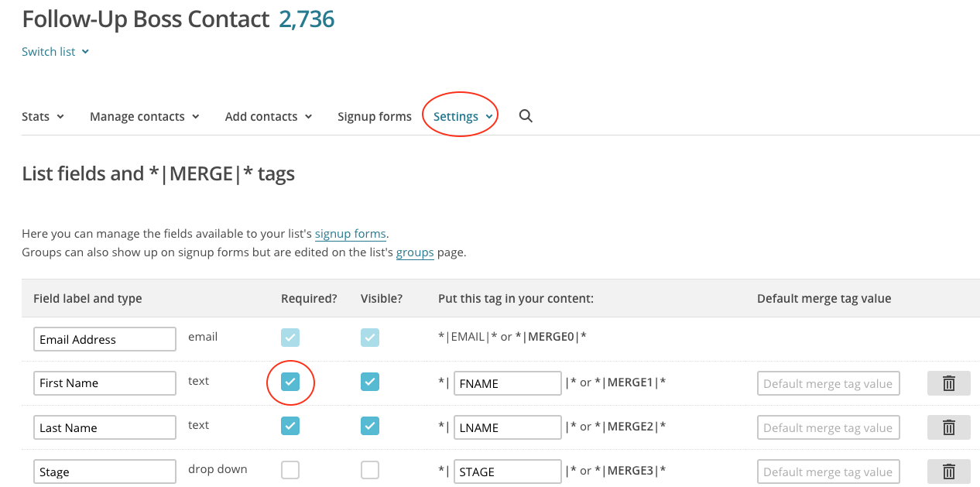980x487 pixels.
Task: Click the search magnifier icon
Action: [x=526, y=116]
